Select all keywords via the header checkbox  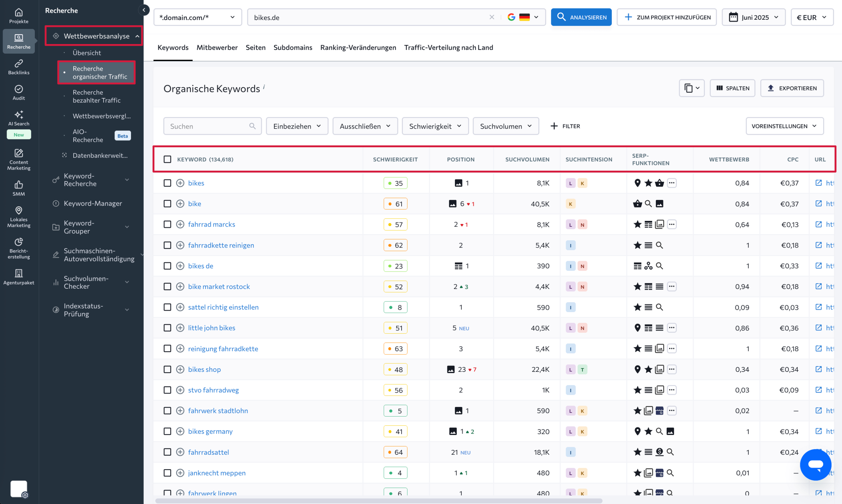click(167, 159)
